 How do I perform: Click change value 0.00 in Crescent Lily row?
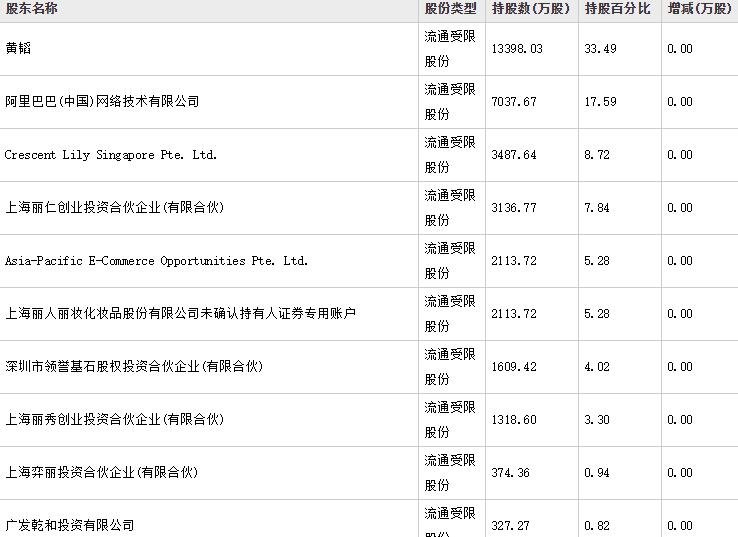point(680,155)
